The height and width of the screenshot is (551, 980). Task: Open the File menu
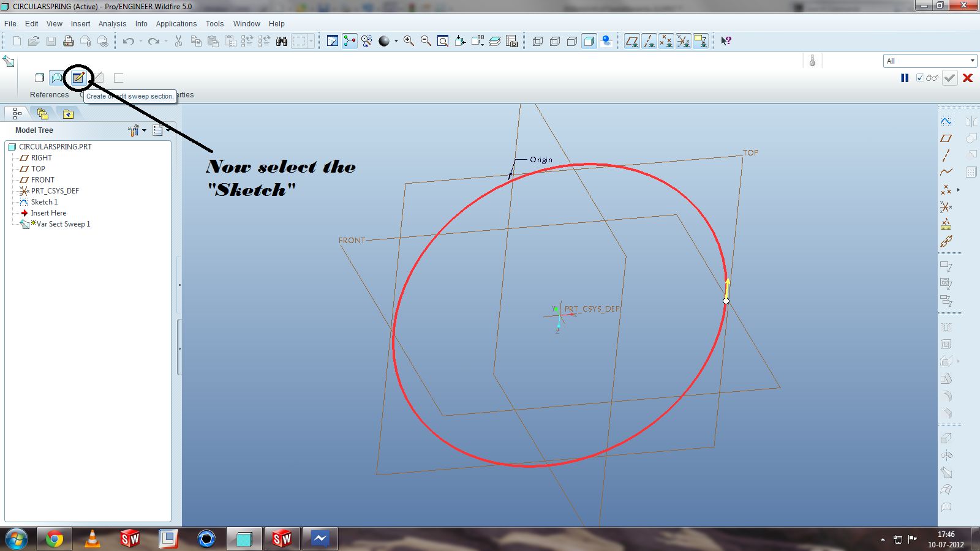click(10, 24)
